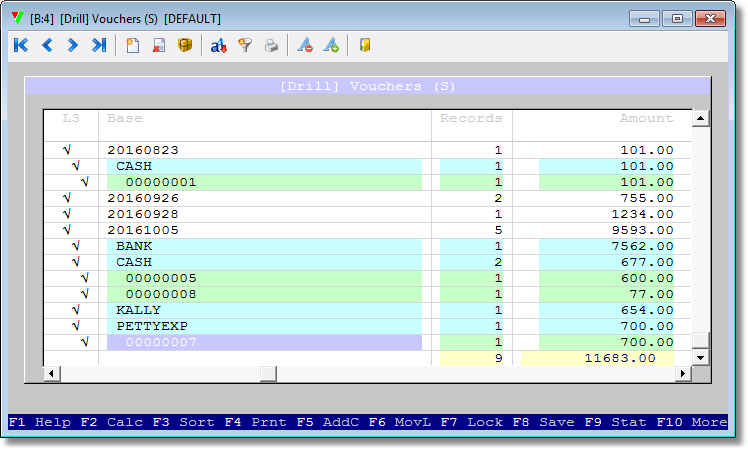Viewport: 748px width, 450px height.
Task: Go to the next record
Action: point(73,45)
